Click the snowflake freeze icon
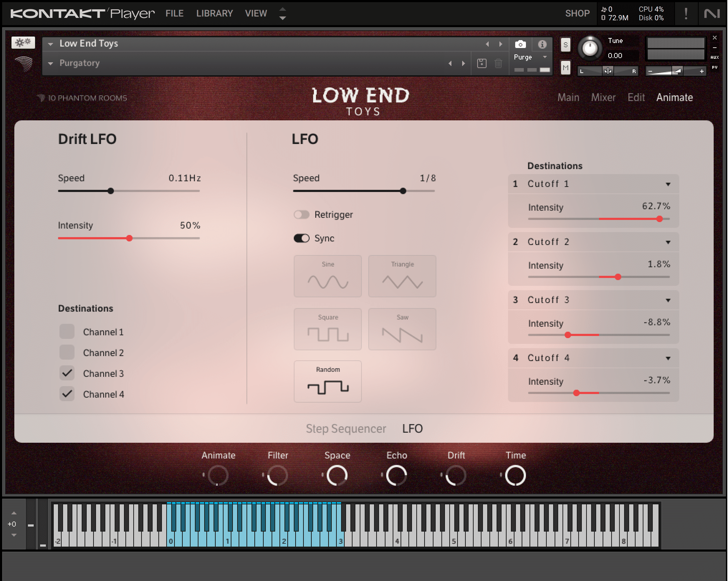Image resolution: width=728 pixels, height=581 pixels. (x=23, y=43)
